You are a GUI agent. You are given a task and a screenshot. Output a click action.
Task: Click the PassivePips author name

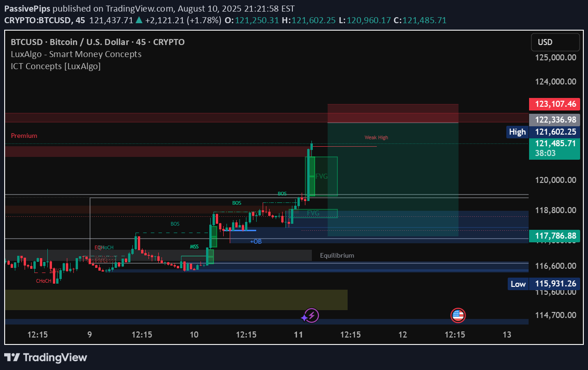click(27, 8)
